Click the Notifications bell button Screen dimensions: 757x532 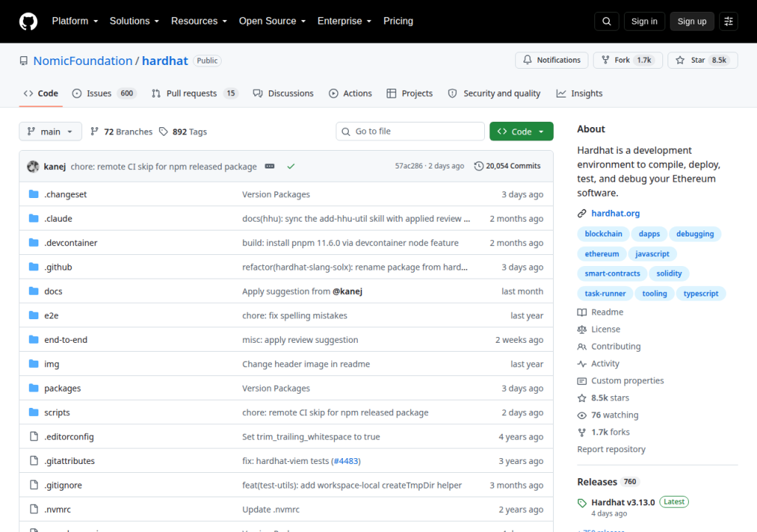click(x=551, y=60)
